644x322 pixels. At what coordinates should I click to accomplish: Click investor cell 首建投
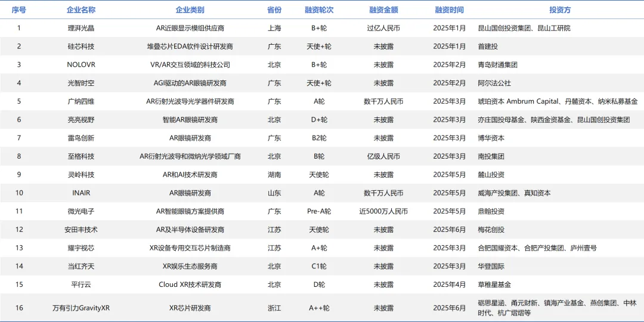click(488, 47)
